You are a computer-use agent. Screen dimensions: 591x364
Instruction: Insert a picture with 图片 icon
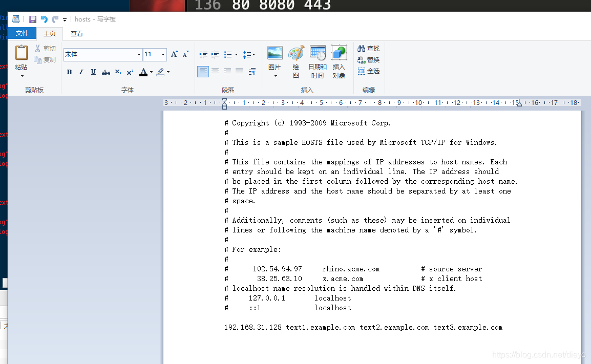[x=275, y=53]
